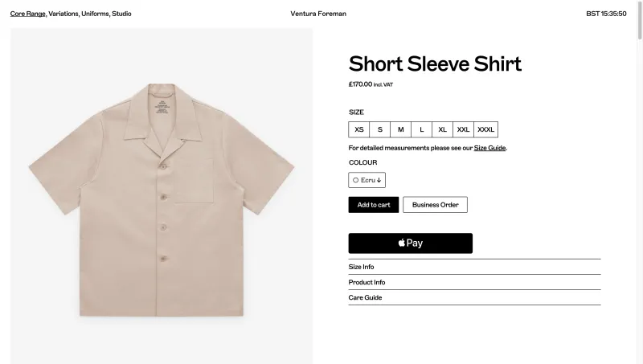Click the down arrow in Ecru selector

coord(379,180)
